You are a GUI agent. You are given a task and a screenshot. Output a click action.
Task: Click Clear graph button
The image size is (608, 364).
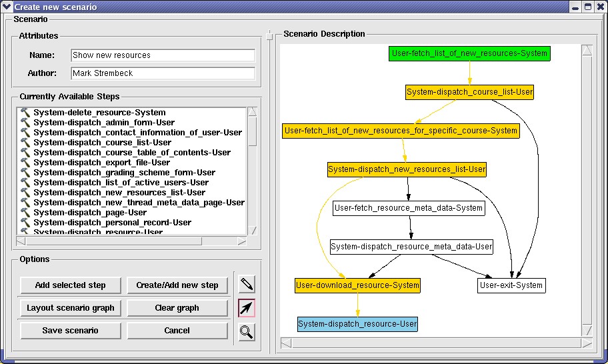coord(177,308)
